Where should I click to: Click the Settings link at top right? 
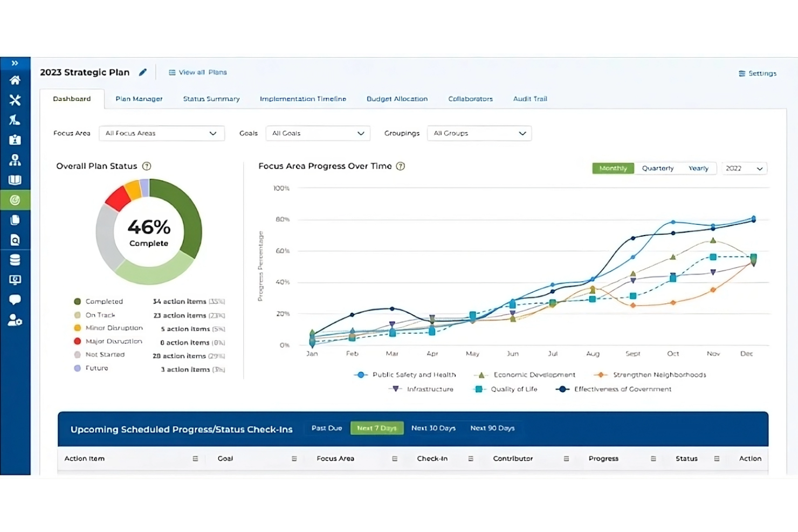click(x=757, y=73)
